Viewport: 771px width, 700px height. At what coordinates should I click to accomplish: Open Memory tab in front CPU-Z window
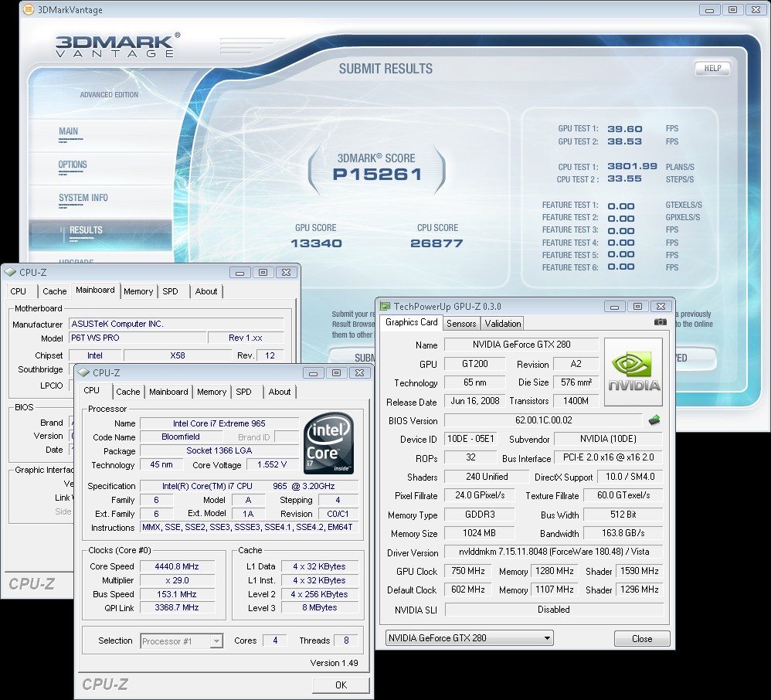(212, 392)
